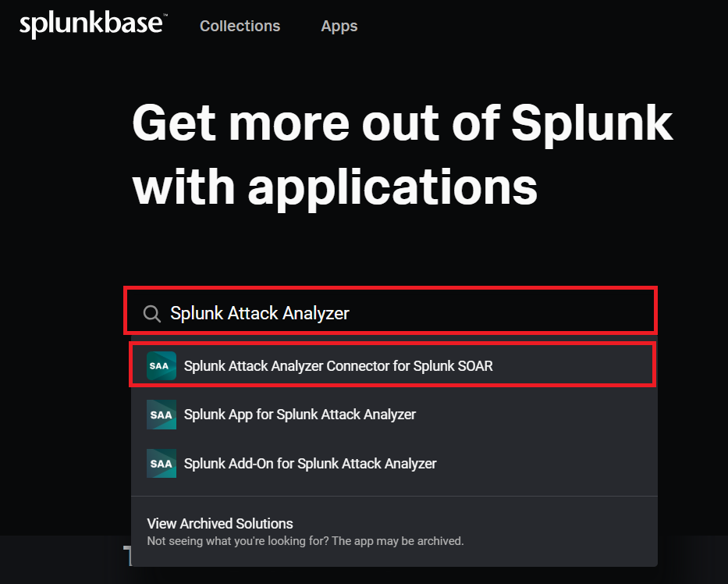Choose Splunk App for Splunk Attack Analyzer
This screenshot has width=728, height=584.
point(300,415)
